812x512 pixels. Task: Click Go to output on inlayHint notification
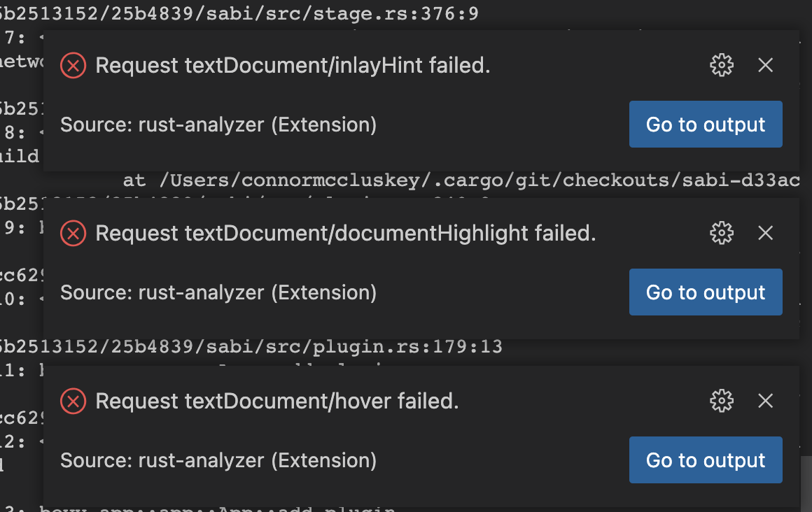tap(706, 124)
